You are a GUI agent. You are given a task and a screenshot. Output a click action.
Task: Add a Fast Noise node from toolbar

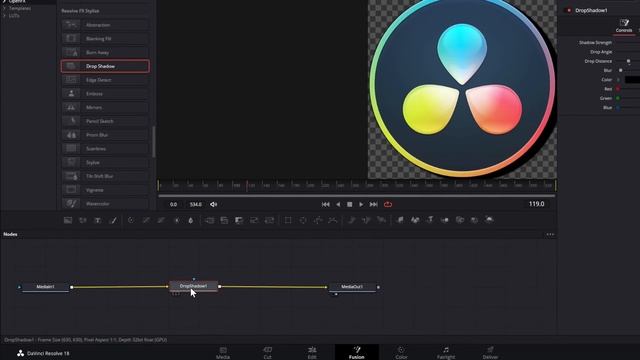[83, 220]
